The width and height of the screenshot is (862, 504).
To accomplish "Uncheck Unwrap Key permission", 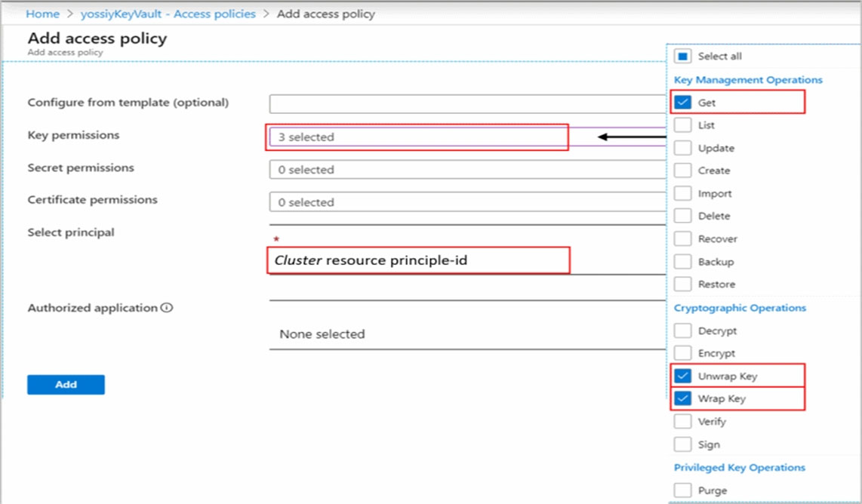I will coord(683,376).
